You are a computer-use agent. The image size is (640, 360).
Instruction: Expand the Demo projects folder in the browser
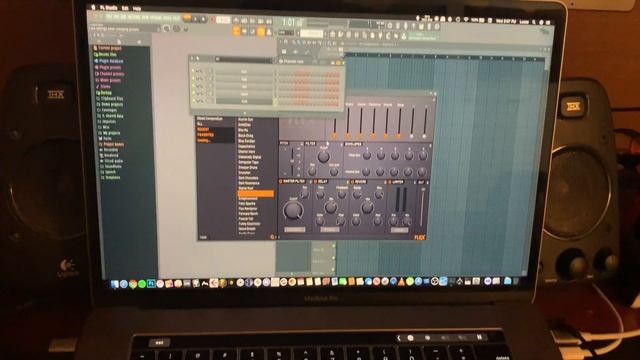tap(110, 104)
